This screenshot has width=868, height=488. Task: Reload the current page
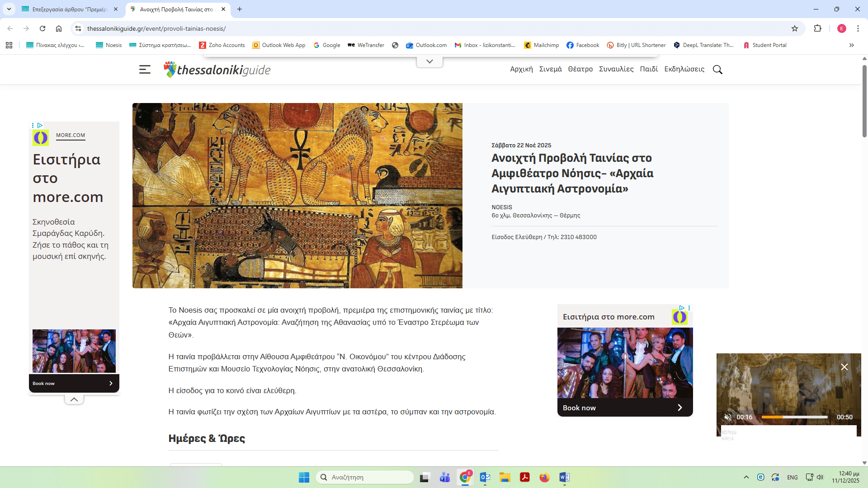(x=42, y=28)
